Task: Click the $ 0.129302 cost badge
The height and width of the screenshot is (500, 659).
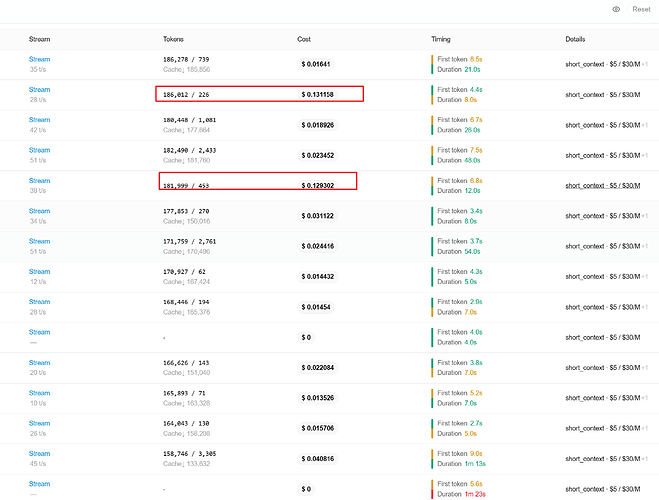Action: pos(318,186)
